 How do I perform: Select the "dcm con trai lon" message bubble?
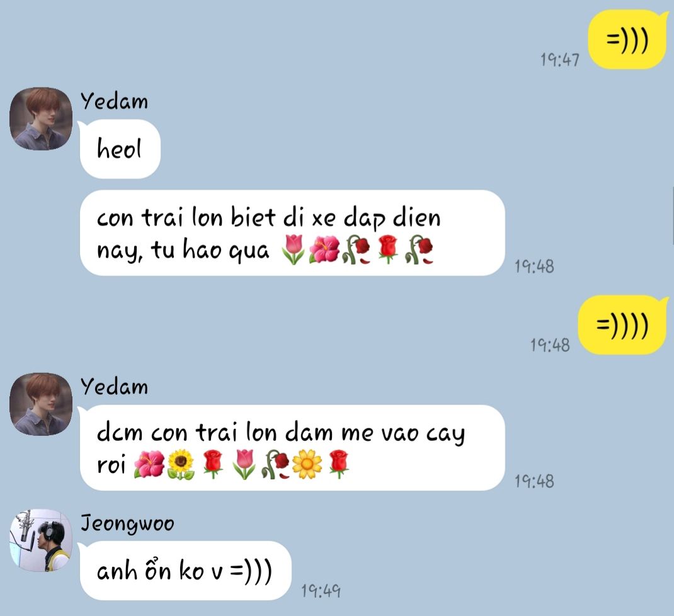click(292, 447)
